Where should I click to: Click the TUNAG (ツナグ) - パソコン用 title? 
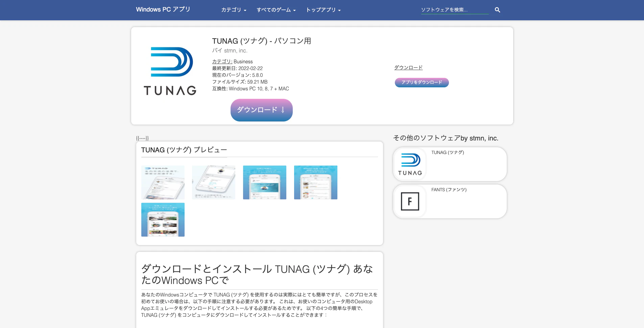point(262,41)
